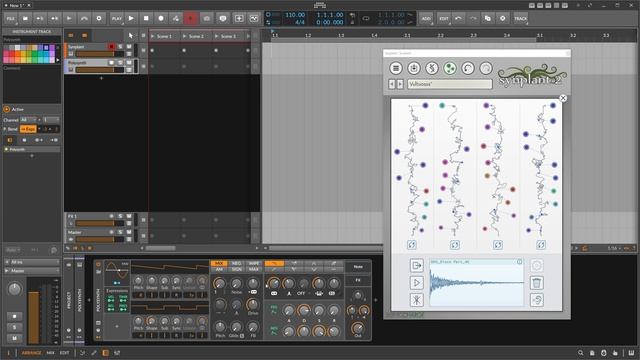The image size is (640, 360).
Task: Click the Synplant redo arrow icon
Action: (x=486, y=68)
